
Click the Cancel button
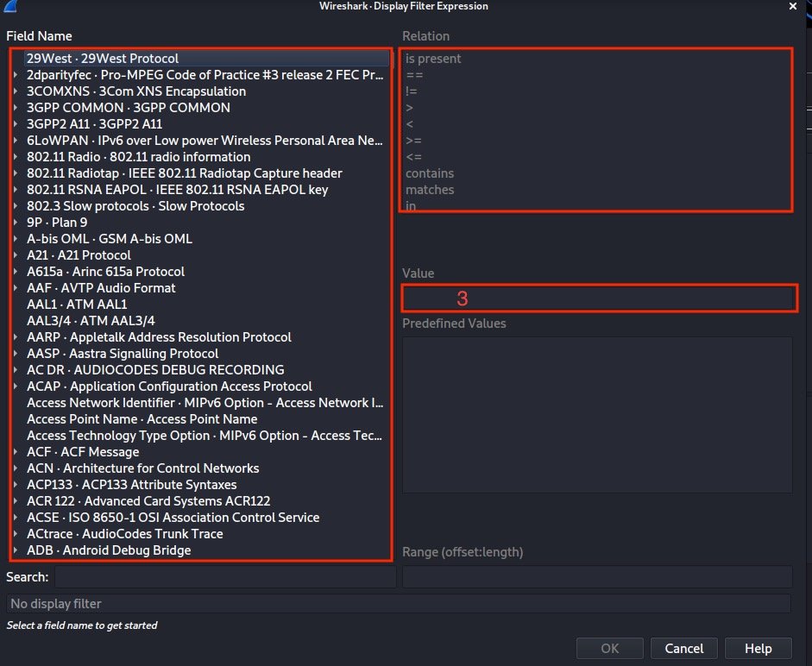pos(684,649)
